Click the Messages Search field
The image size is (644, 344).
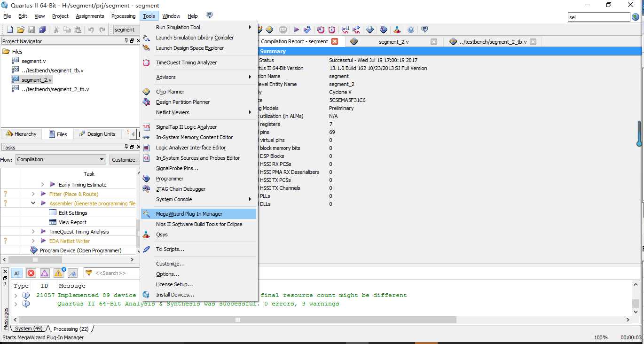[111, 273]
